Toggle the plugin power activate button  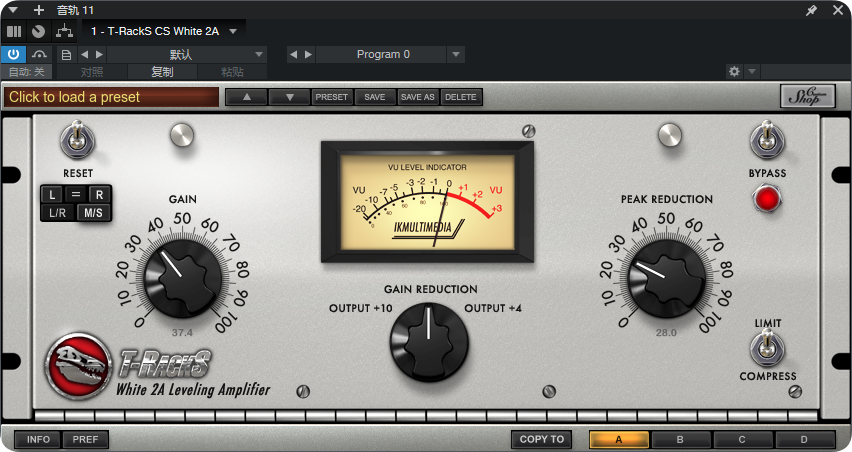click(14, 54)
